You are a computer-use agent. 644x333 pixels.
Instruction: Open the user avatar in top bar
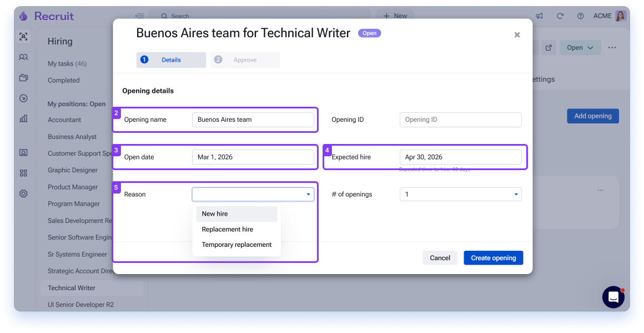[x=621, y=16]
